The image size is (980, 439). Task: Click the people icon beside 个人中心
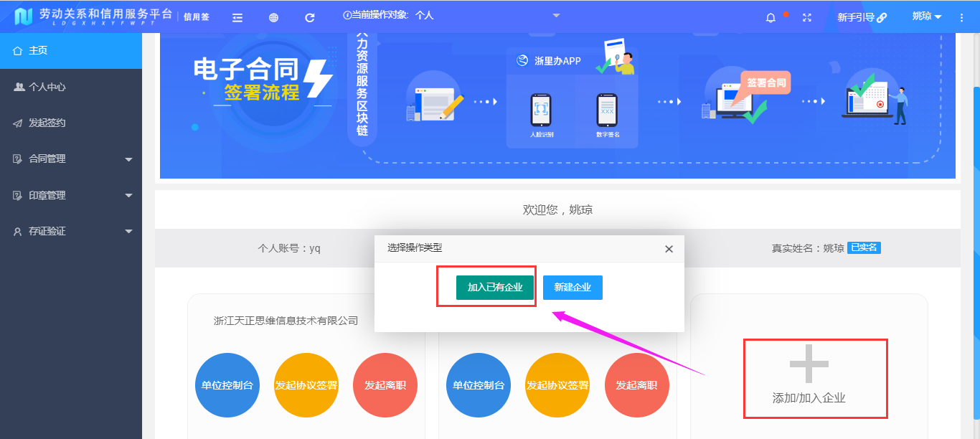[x=19, y=87]
